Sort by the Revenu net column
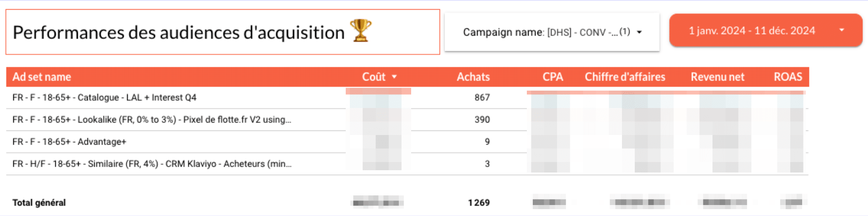The width and height of the screenshot is (868, 216). click(x=717, y=77)
